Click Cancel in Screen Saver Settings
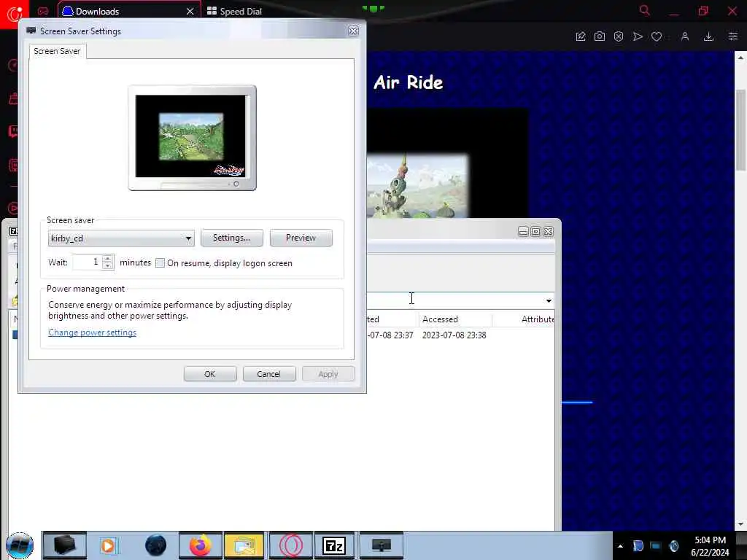The height and width of the screenshot is (560, 747). click(268, 374)
